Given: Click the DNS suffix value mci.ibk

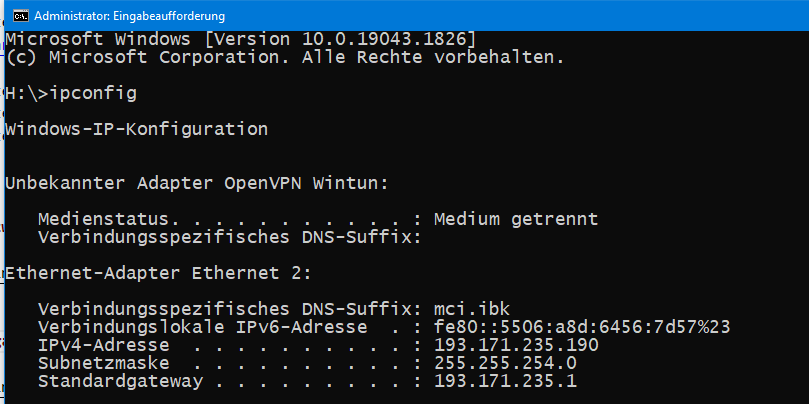Looking at the screenshot, I should click(x=472, y=309).
